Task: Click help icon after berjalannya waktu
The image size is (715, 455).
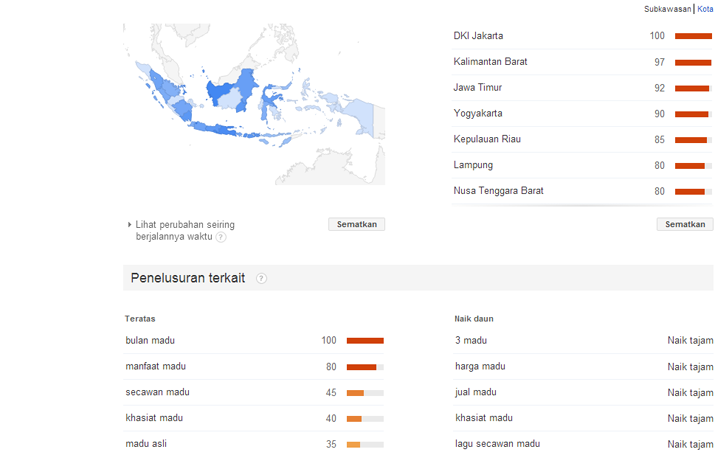Action: 221,237
